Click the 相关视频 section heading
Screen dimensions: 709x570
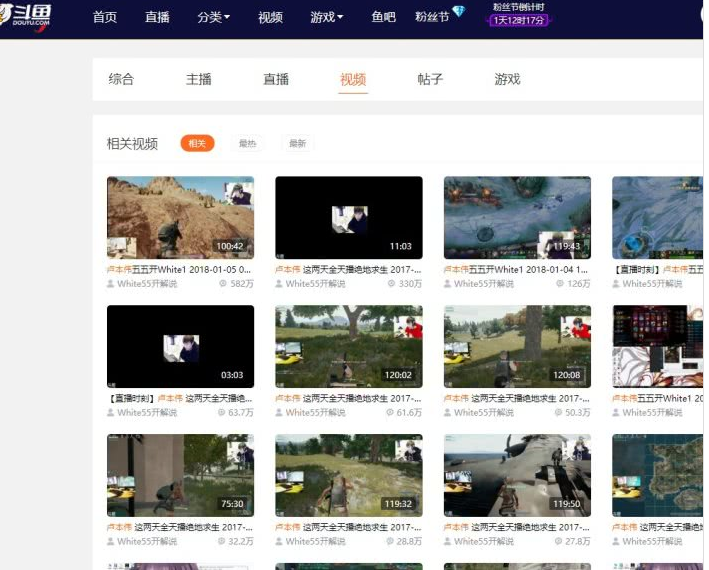132,144
